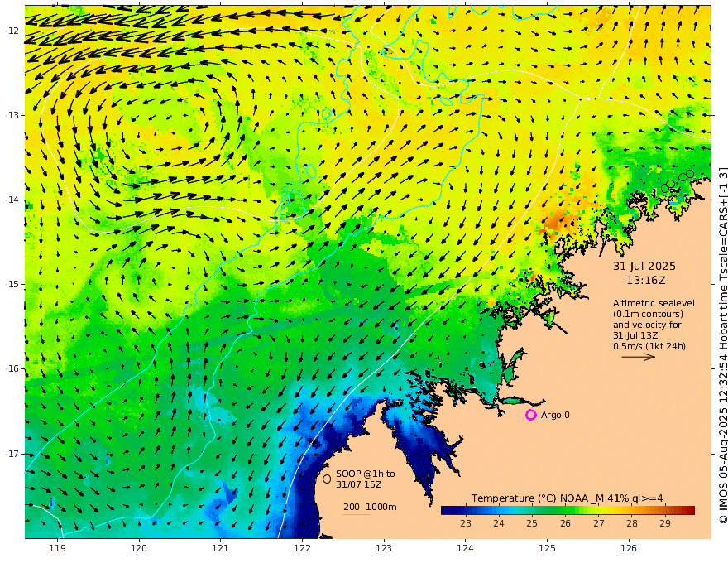
Task: Click the 0.5m/s velocity scale arrow
Action: click(x=639, y=357)
